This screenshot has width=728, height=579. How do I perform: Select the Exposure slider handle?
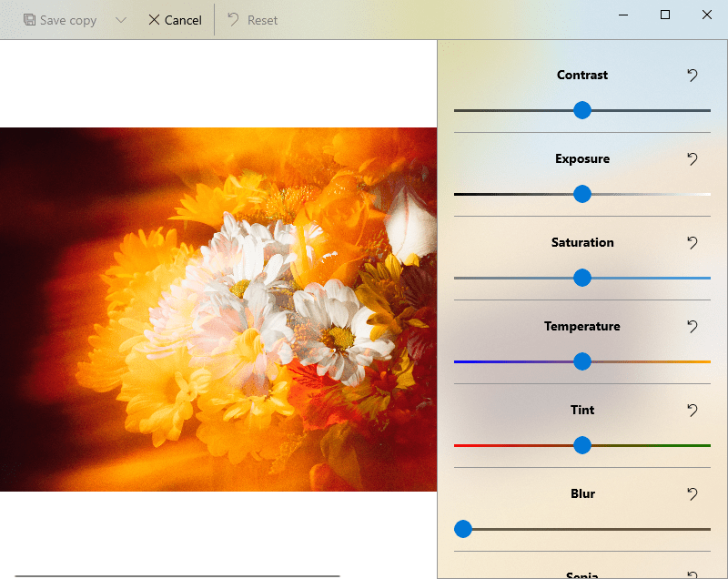tap(581, 194)
